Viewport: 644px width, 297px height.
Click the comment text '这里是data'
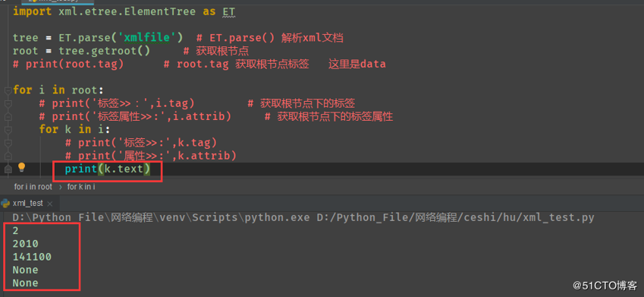coord(357,64)
